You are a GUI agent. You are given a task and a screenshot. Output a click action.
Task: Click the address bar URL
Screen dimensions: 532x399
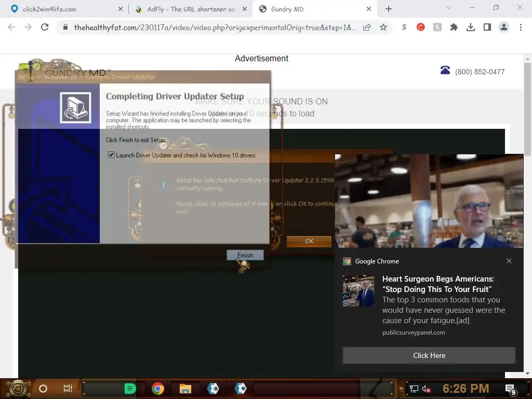(x=215, y=28)
